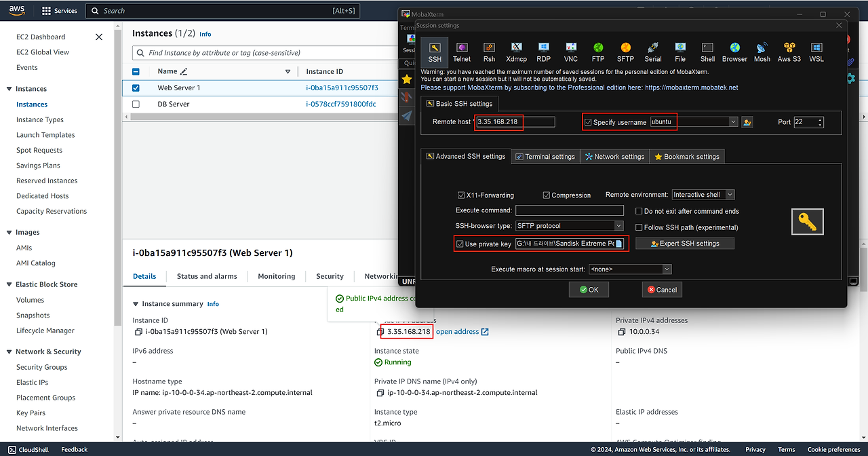868x456 pixels.
Task: Click the Mosh session icon
Action: tap(762, 52)
